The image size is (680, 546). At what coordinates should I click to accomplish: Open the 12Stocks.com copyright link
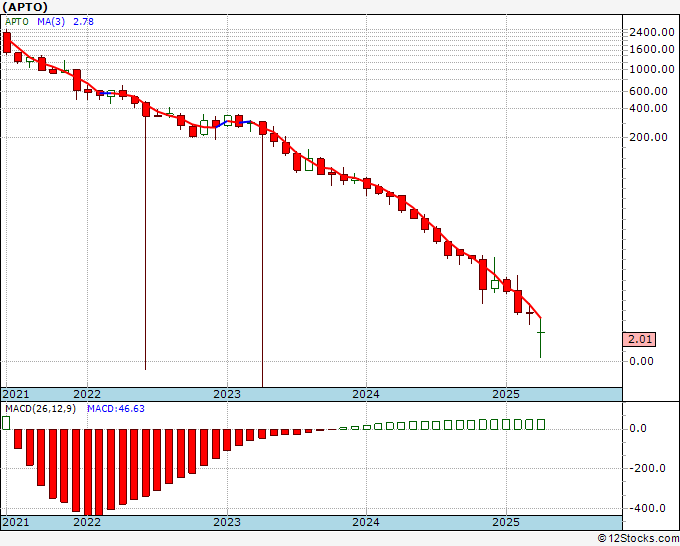(638, 539)
